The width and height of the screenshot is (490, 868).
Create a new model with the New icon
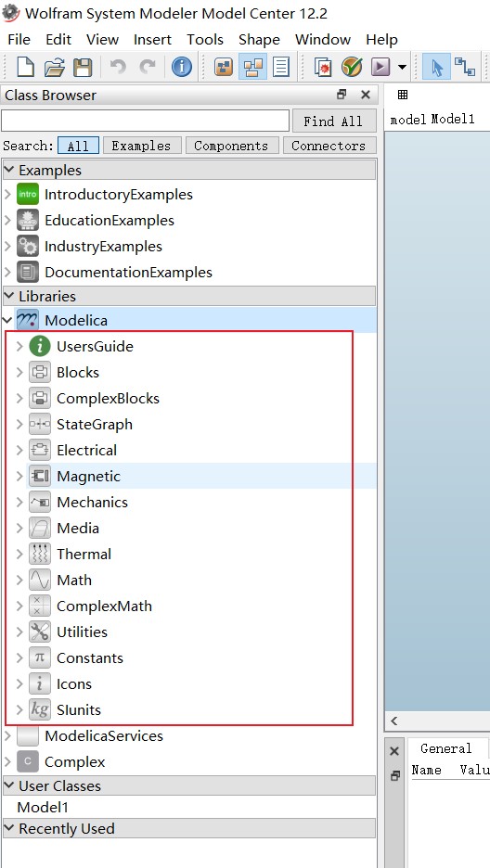(25, 68)
